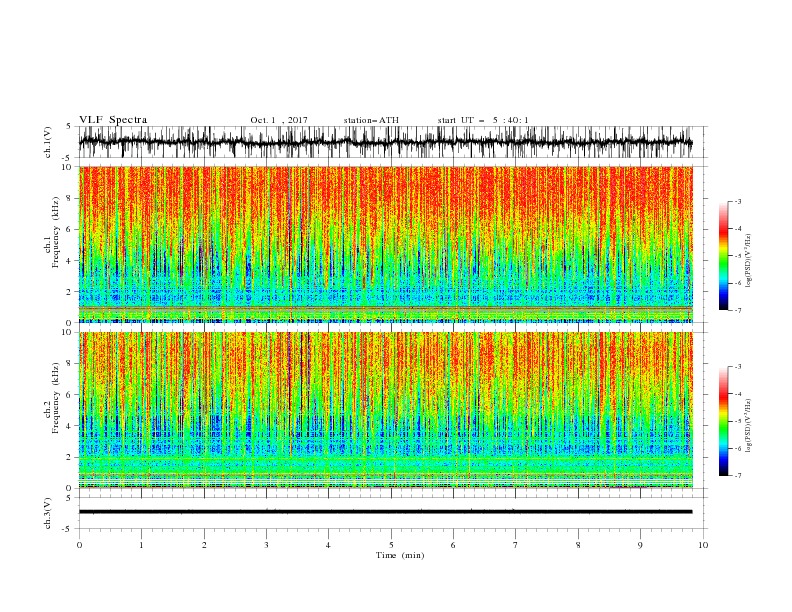
Task: Click time axis tick label '10'
Action: click(703, 545)
